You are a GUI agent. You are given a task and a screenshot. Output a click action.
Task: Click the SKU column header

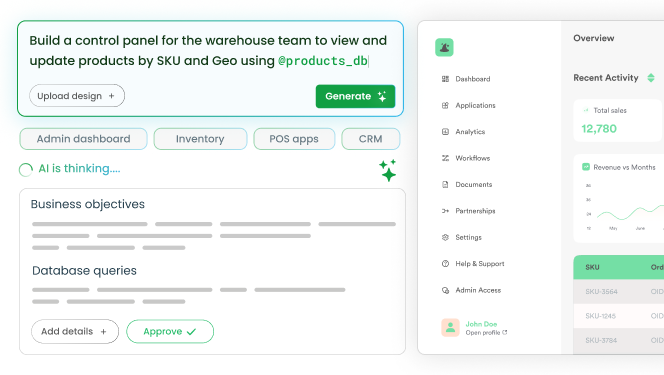tap(592, 267)
